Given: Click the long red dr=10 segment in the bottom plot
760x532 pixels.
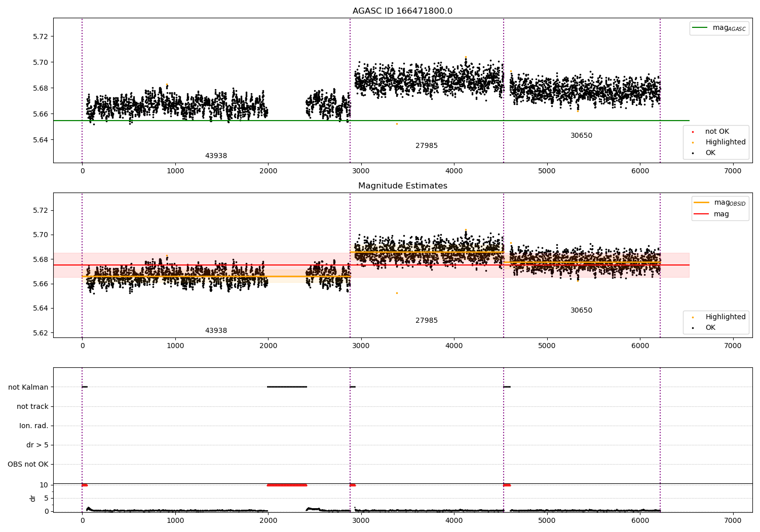Looking at the screenshot, I should (x=287, y=485).
